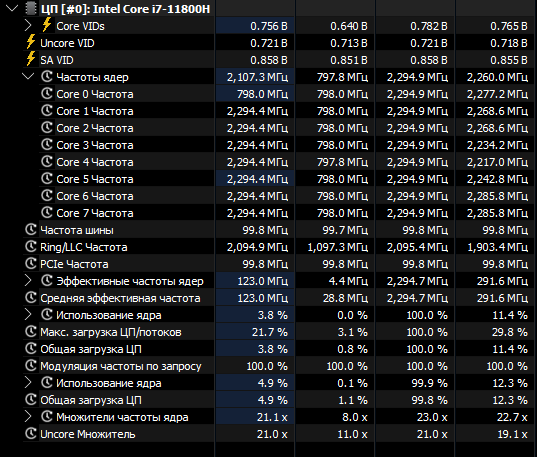The height and width of the screenshot is (457, 537).
Task: Click the clock icon beside Core 0 Частота
Action: (x=47, y=94)
